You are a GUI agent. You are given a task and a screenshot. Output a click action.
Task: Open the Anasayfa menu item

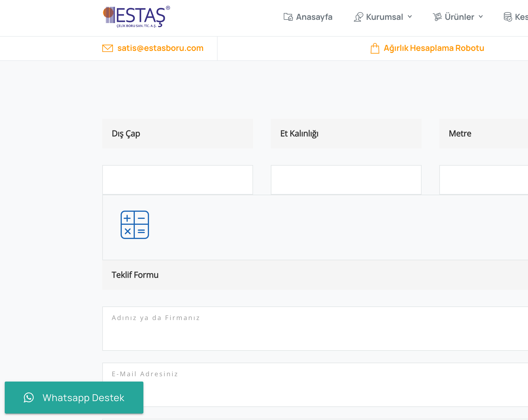pos(308,17)
